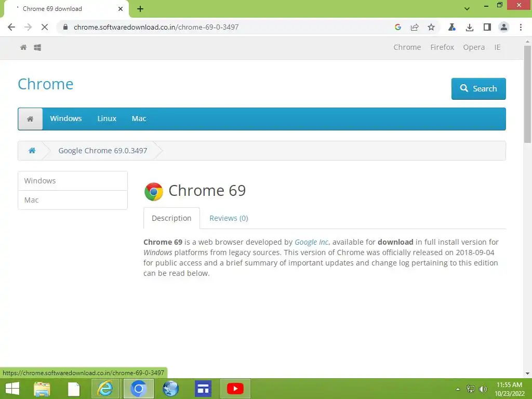Select Windows in the left sidebar
Viewport: 532px width, 399px height.
click(73, 181)
